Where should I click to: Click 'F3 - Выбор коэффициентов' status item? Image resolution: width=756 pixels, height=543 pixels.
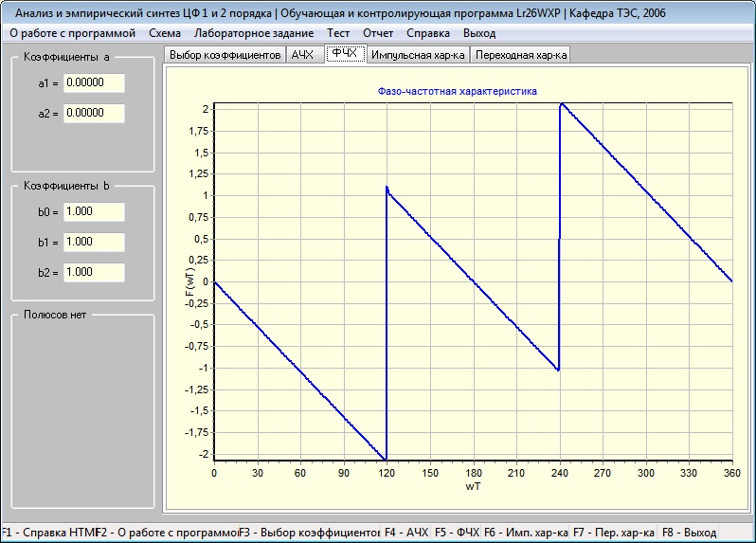309,533
